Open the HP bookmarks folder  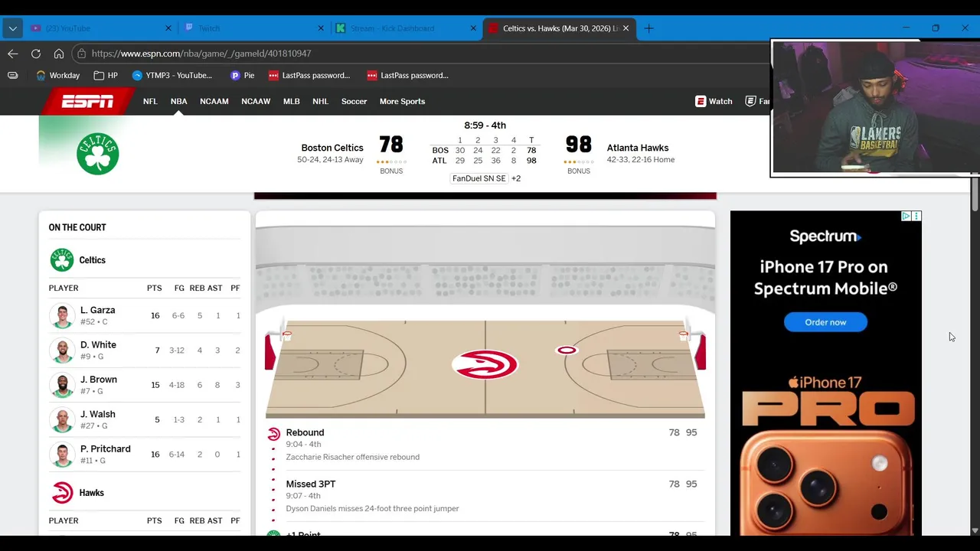pos(106,75)
